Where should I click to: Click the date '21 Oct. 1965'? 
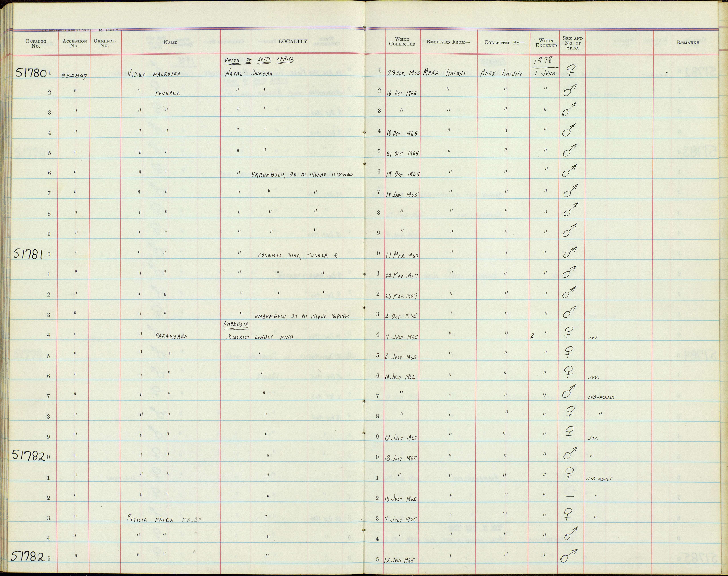tap(403, 153)
